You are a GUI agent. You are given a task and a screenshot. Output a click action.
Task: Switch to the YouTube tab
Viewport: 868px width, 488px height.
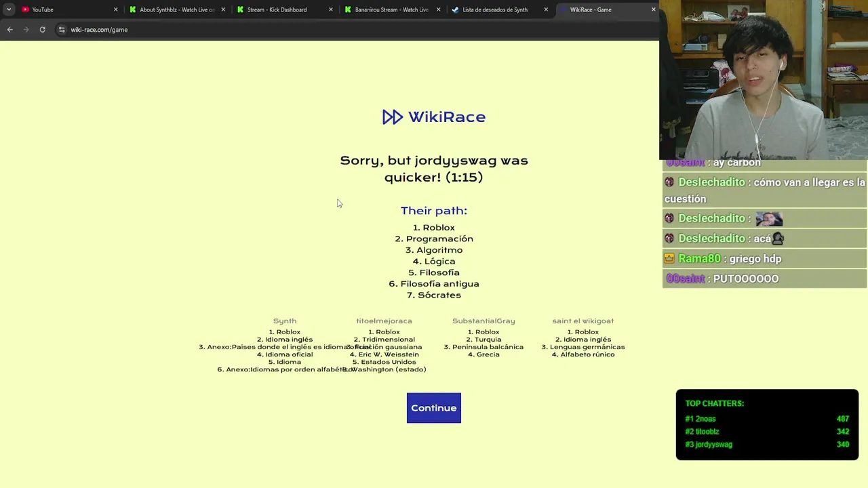click(68, 9)
